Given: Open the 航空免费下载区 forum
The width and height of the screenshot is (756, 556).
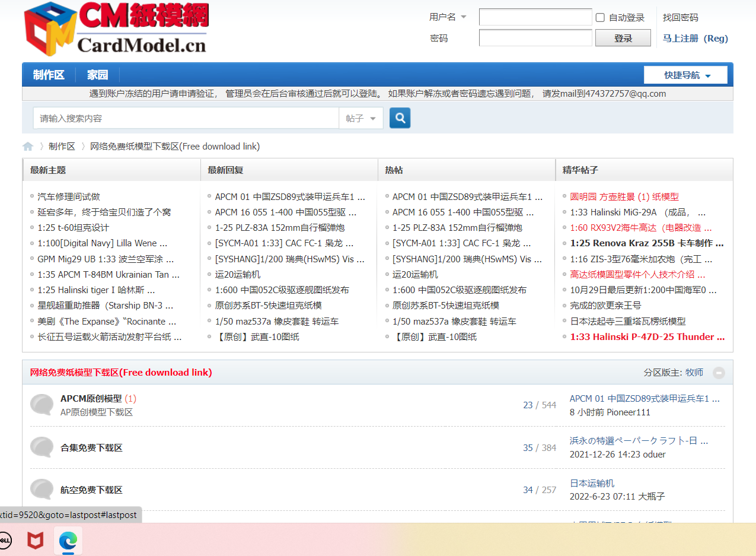Looking at the screenshot, I should point(91,490).
